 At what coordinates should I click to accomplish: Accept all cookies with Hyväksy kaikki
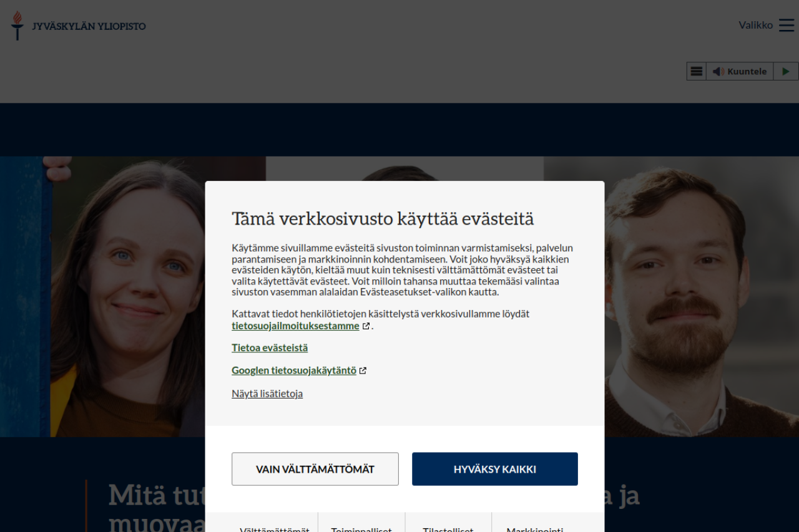495,469
